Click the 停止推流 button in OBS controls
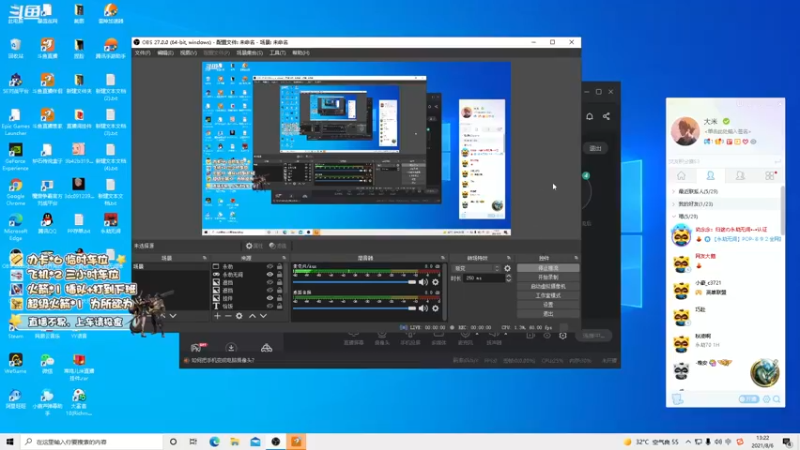 (548, 268)
